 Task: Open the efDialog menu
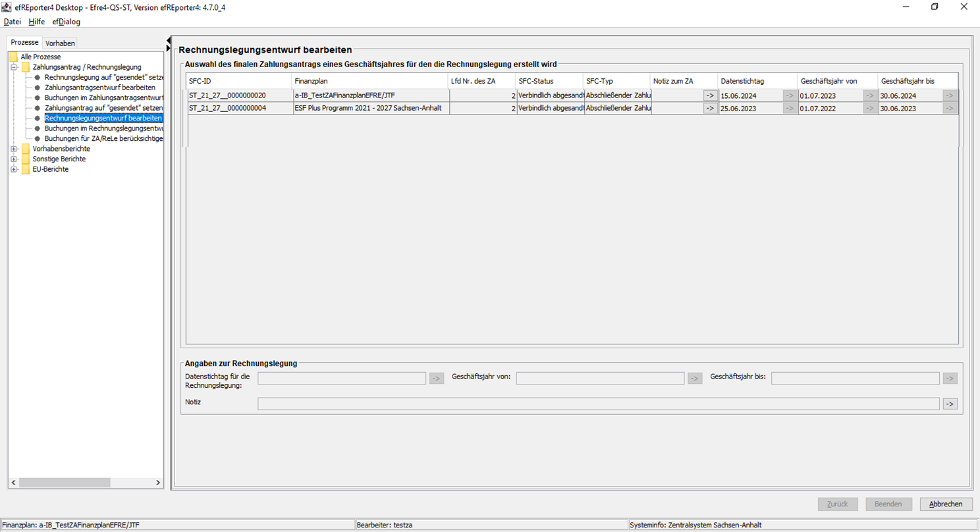coord(67,22)
